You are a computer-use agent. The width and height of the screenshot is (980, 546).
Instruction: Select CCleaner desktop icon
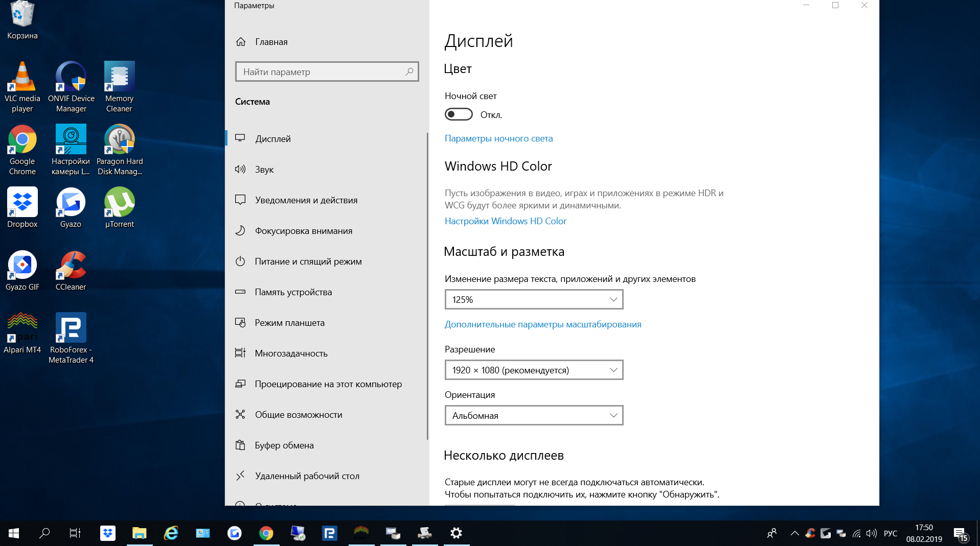point(71,271)
